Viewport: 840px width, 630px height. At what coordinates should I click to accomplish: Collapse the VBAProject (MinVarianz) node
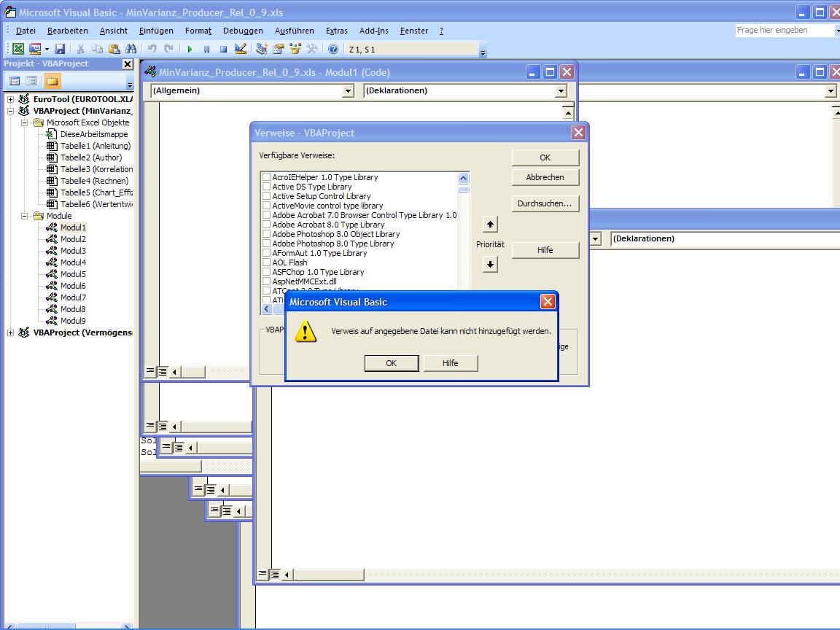pyautogui.click(x=10, y=111)
